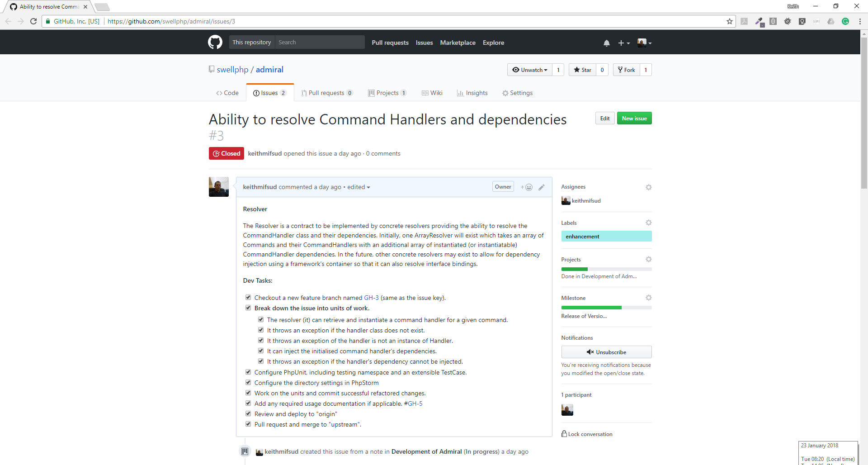The width and height of the screenshot is (868, 465).
Task: Focus the repository Search field
Action: 320,42
